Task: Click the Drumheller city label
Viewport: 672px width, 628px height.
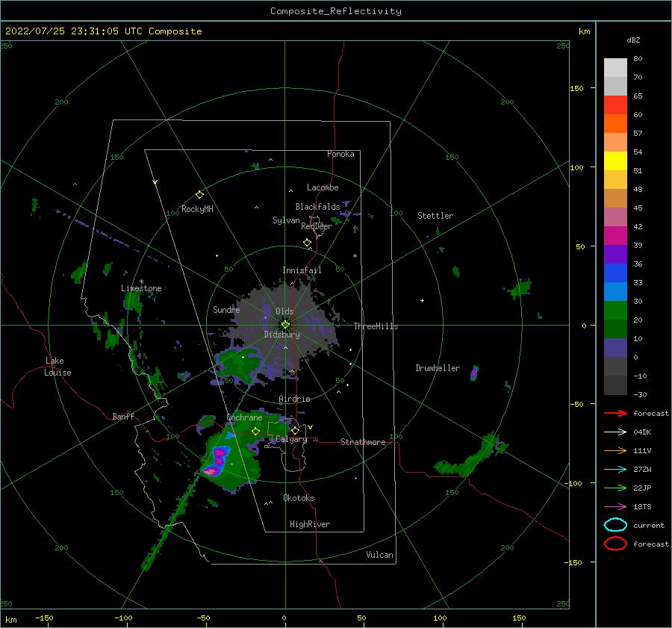Action: point(438,368)
